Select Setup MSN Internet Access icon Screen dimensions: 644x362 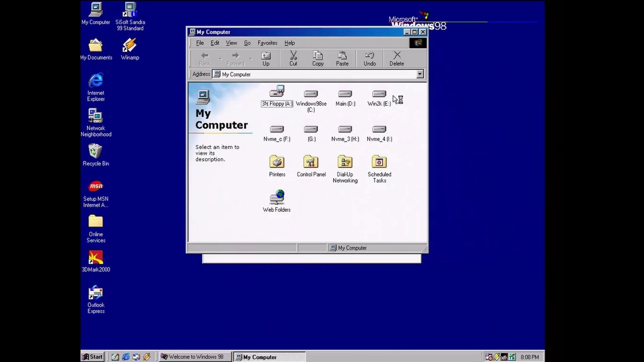tap(96, 194)
